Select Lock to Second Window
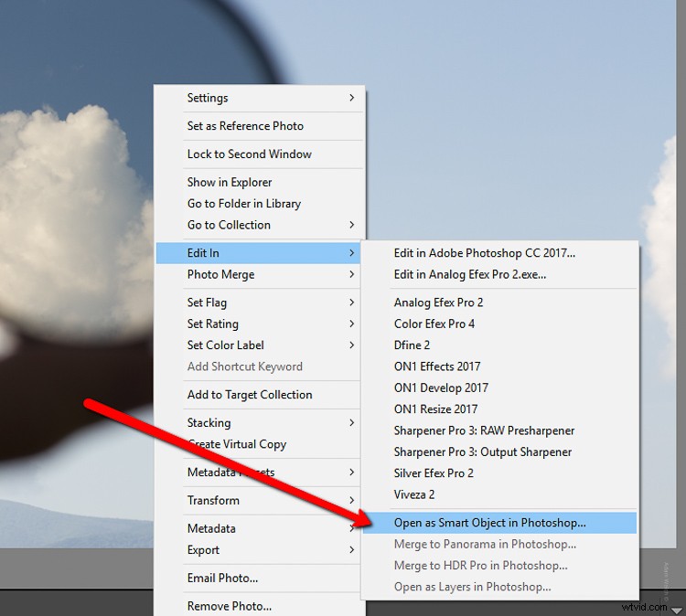 [x=259, y=154]
